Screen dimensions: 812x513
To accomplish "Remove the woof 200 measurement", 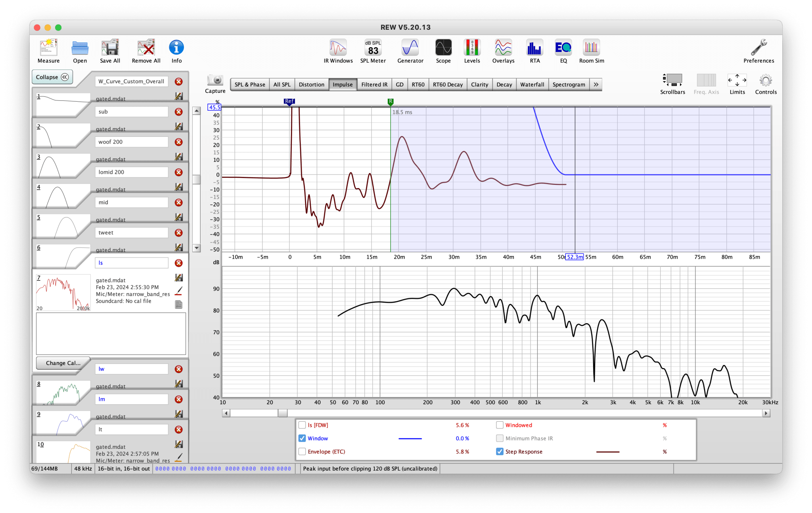I will [x=179, y=142].
